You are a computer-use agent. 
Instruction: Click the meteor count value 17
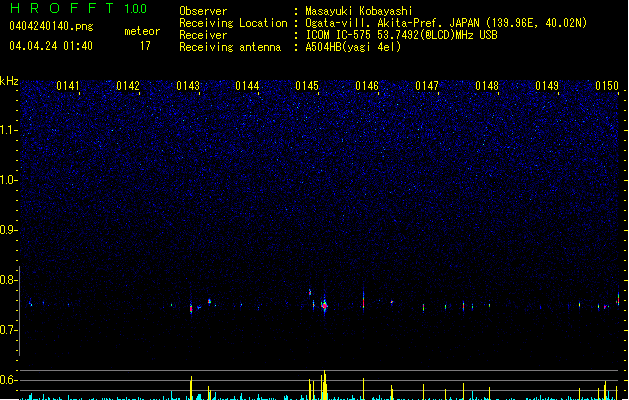[x=145, y=46]
